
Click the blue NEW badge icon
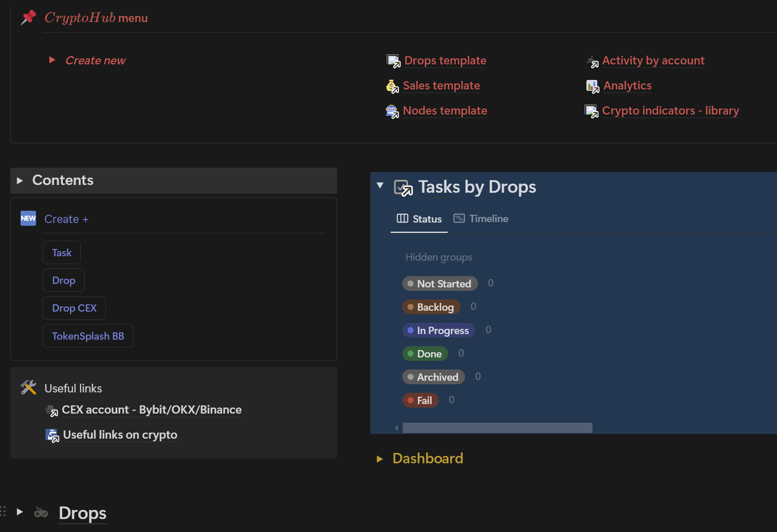(29, 218)
